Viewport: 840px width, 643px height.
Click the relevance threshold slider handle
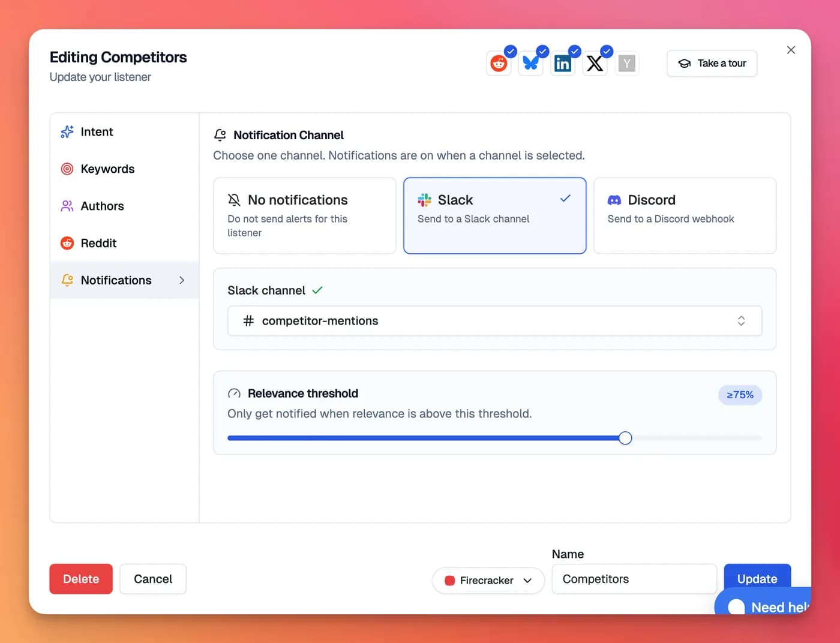click(x=625, y=438)
